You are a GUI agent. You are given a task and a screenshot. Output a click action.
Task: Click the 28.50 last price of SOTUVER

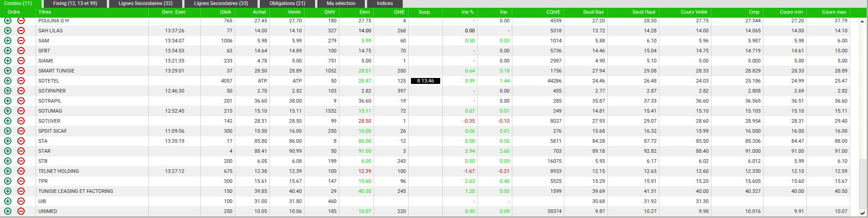365,121
